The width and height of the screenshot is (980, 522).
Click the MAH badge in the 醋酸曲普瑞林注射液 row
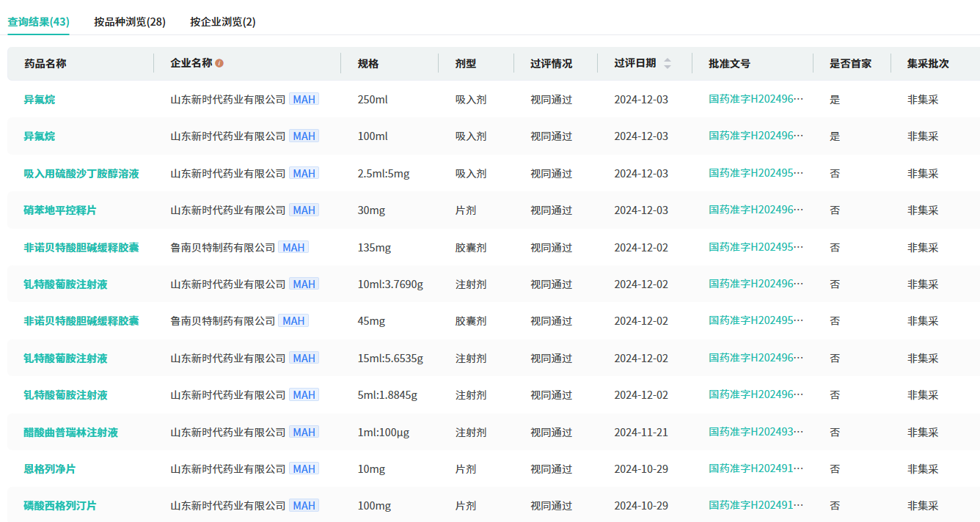pyautogui.click(x=304, y=433)
